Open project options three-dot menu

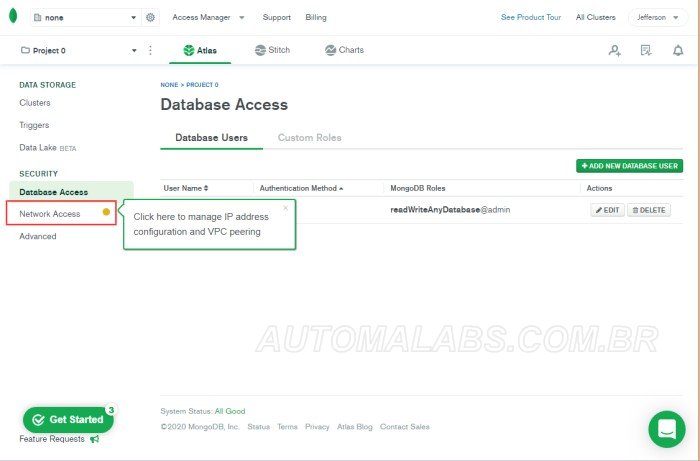pos(150,50)
